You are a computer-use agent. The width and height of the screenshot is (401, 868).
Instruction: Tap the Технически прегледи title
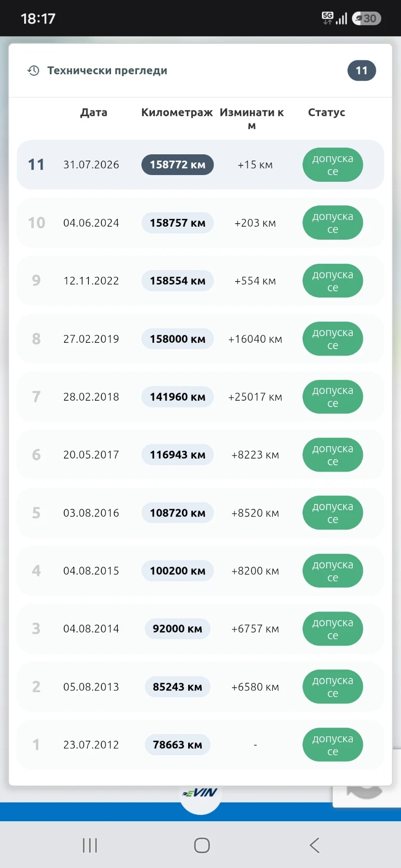pyautogui.click(x=107, y=70)
